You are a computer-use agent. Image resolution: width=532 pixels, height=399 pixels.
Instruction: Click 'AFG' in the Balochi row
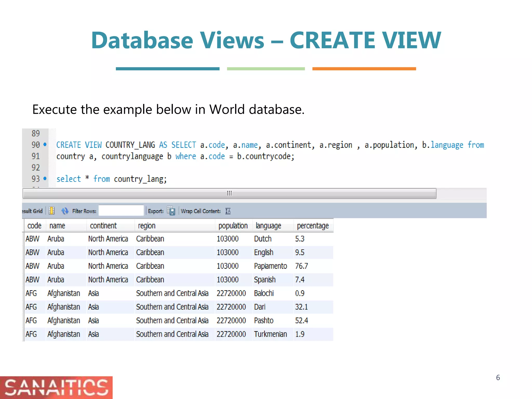click(31, 293)
